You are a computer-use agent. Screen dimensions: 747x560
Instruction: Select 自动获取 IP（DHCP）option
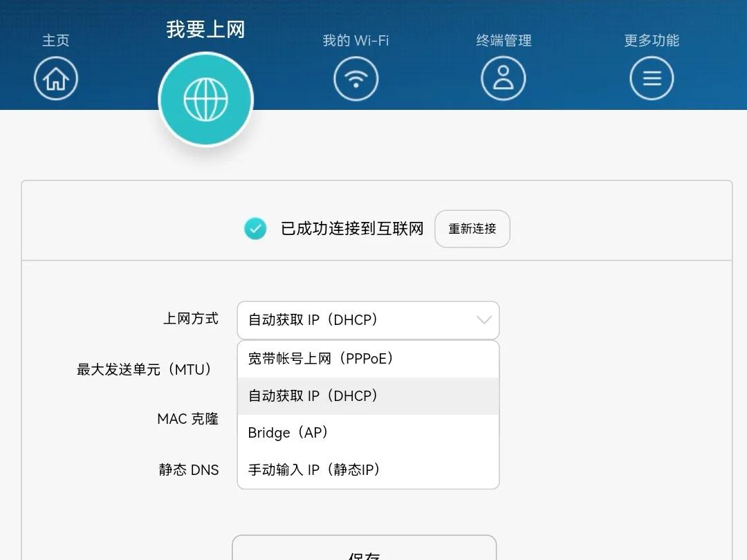click(x=312, y=395)
